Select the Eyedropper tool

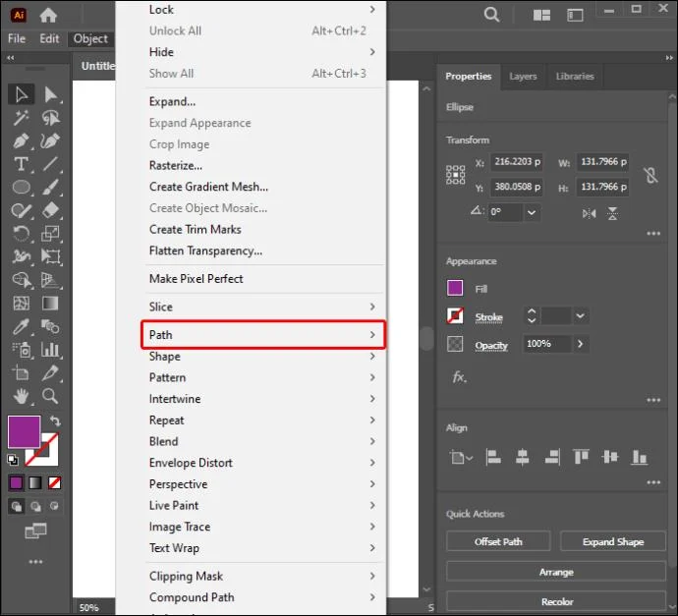[x=22, y=327]
